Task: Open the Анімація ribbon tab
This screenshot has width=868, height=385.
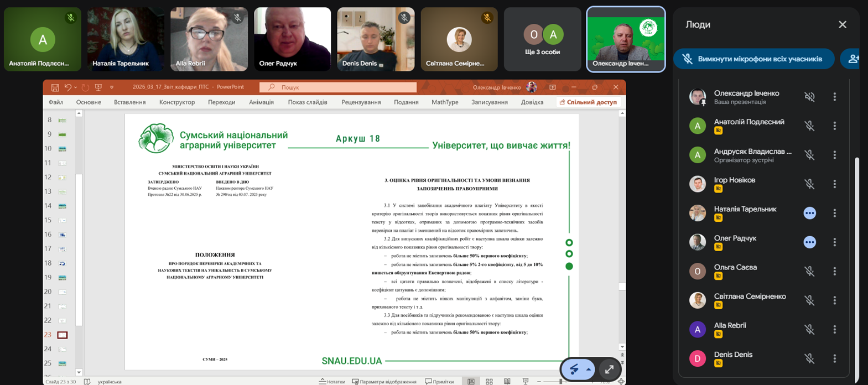Action: [x=261, y=102]
